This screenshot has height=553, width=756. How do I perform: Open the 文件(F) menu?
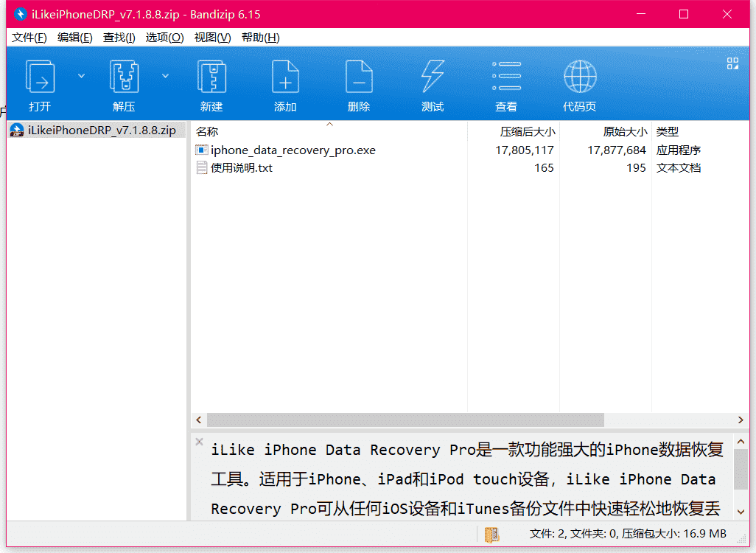point(29,38)
